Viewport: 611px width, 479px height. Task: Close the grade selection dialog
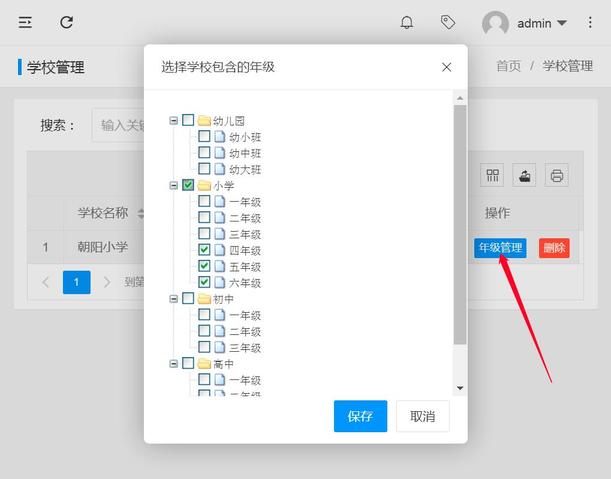pos(447,67)
